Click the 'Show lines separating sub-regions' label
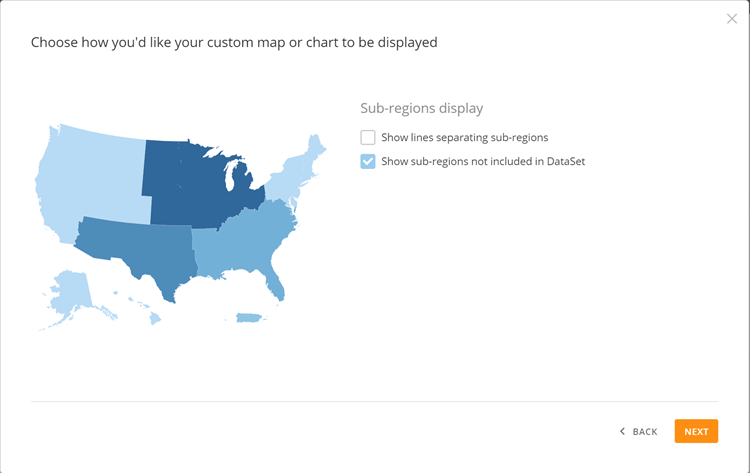Viewport: 750px width, 473px height. [464, 137]
